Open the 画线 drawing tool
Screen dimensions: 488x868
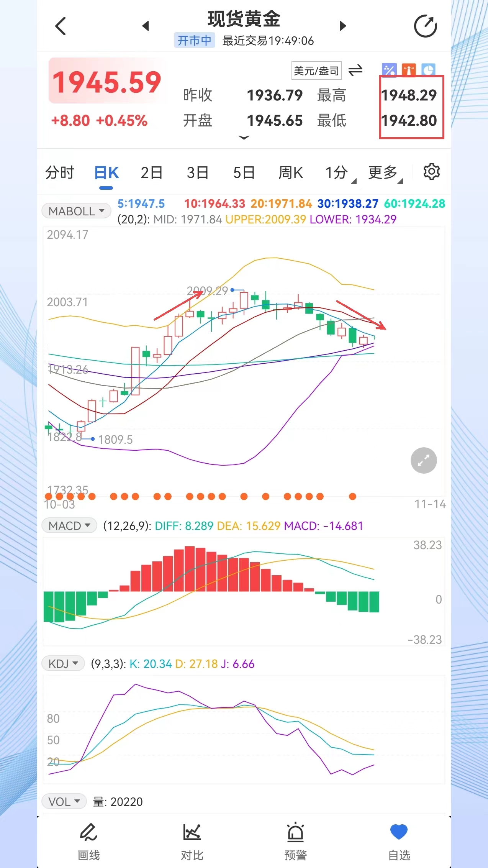(89, 842)
